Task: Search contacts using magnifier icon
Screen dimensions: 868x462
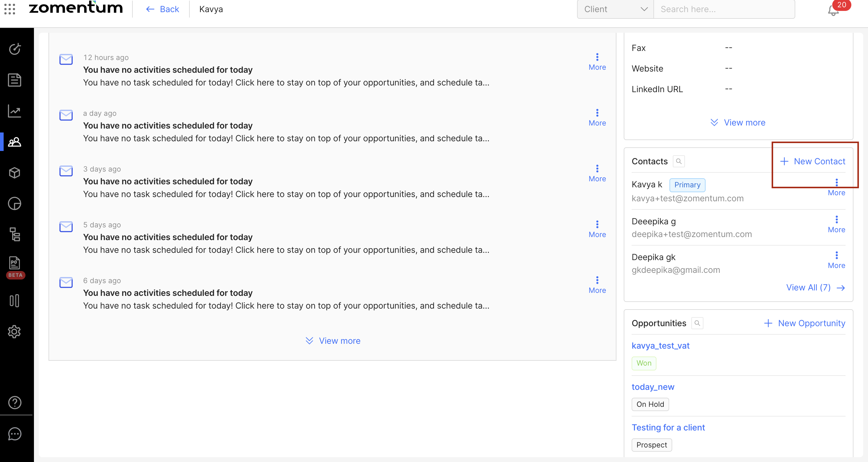Action: pos(679,161)
